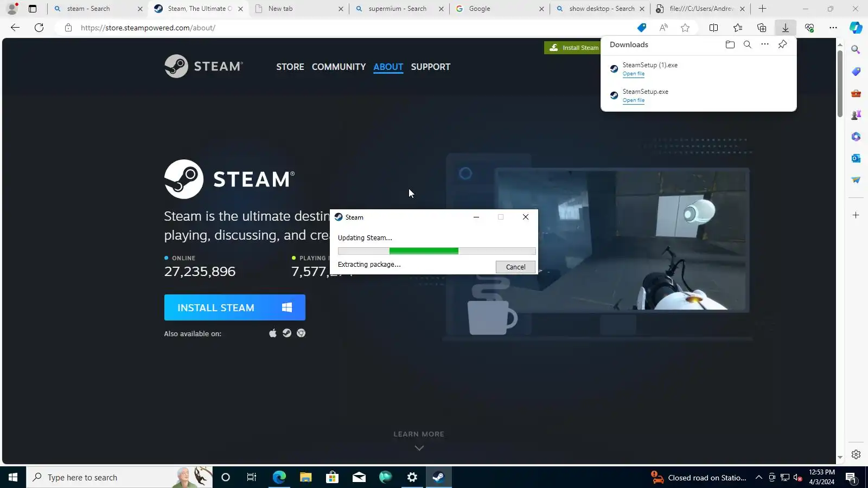Select the Chrome OS availability icon
This screenshot has height=488, width=868.
301,333
